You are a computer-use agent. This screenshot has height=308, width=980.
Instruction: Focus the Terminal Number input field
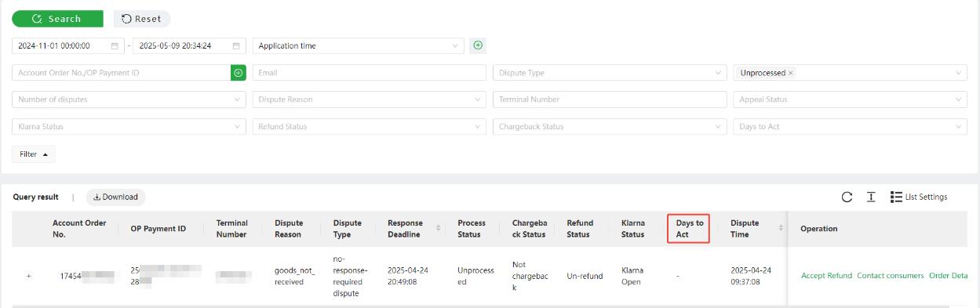click(610, 100)
